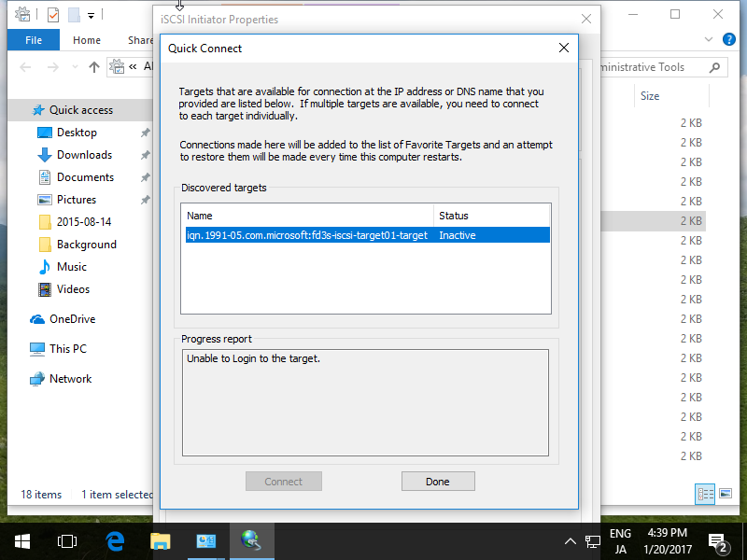Open File Explorer Help icon
This screenshot has height=560, width=747.
click(x=729, y=39)
